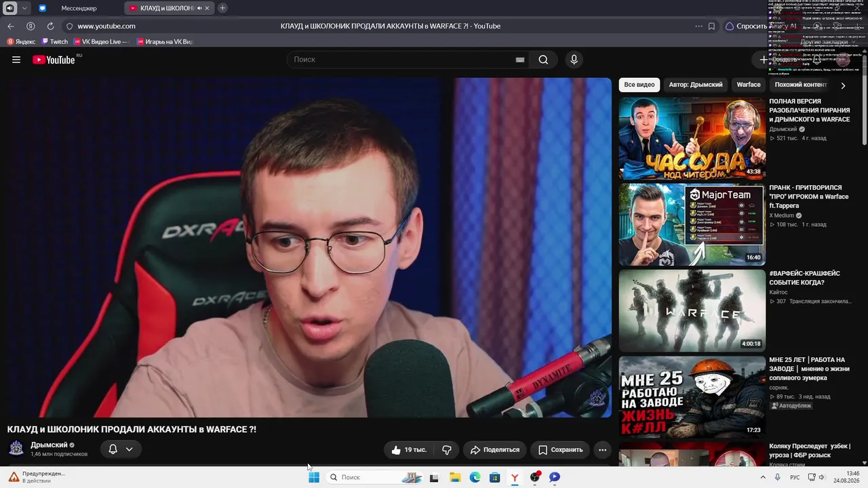Open the Дрымский channel name link
This screenshot has width=868, height=488.
click(x=49, y=445)
